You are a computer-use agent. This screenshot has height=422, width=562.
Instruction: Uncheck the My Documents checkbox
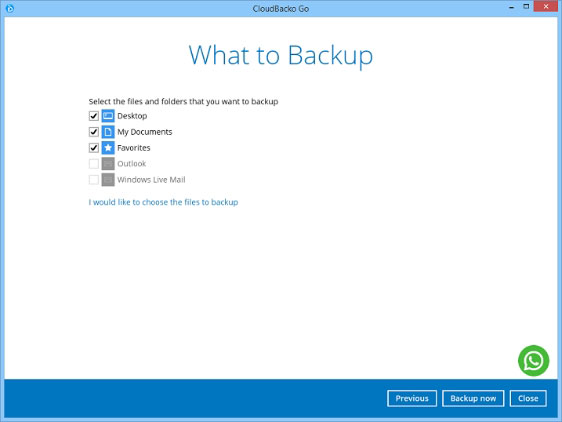point(94,132)
